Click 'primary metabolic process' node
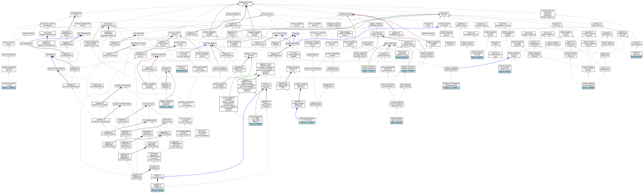The image size is (644, 193). (315, 25)
